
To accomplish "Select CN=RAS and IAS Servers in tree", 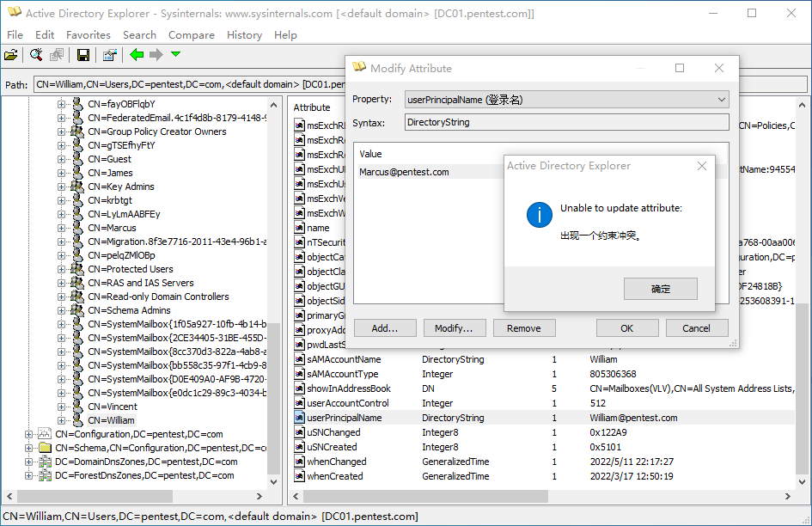I will click(140, 283).
